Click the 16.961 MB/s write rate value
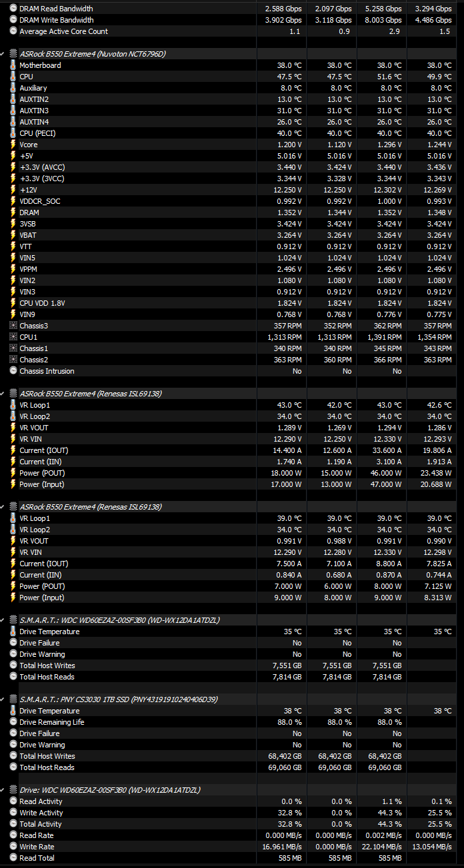The image size is (464, 868). pos(281,847)
